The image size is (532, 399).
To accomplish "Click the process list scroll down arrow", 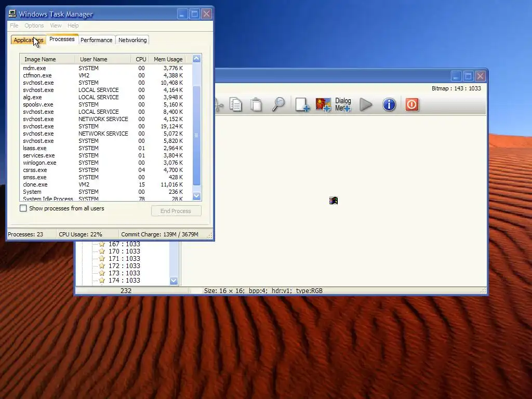I will 196,196.
